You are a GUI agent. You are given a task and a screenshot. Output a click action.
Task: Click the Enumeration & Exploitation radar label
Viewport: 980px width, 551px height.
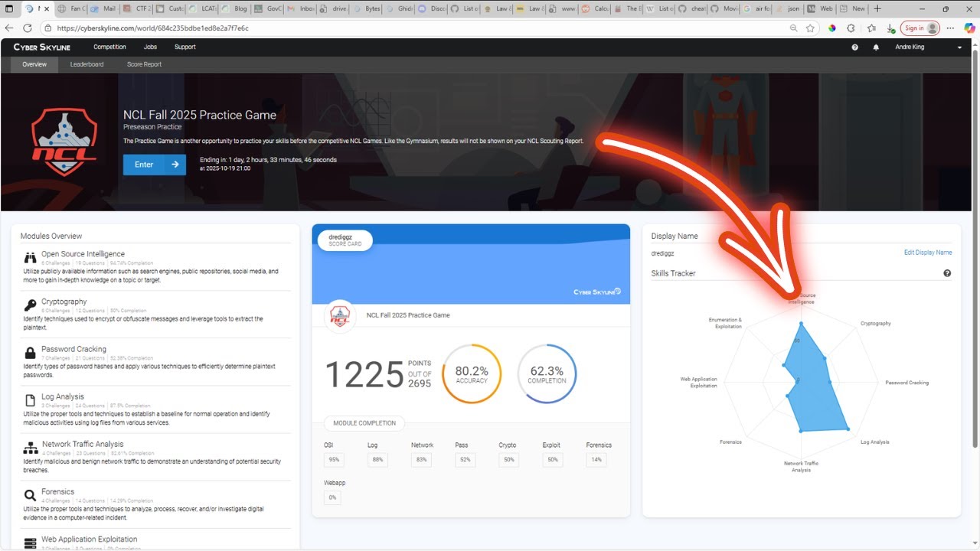coord(725,323)
